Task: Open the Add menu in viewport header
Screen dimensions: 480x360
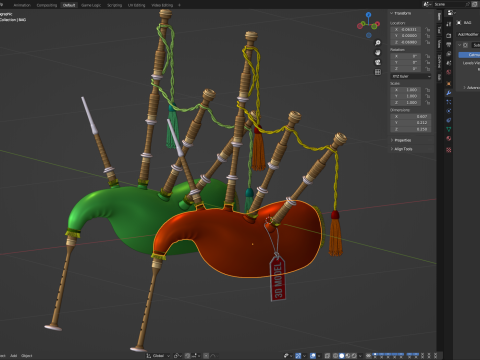Action: coord(13,356)
